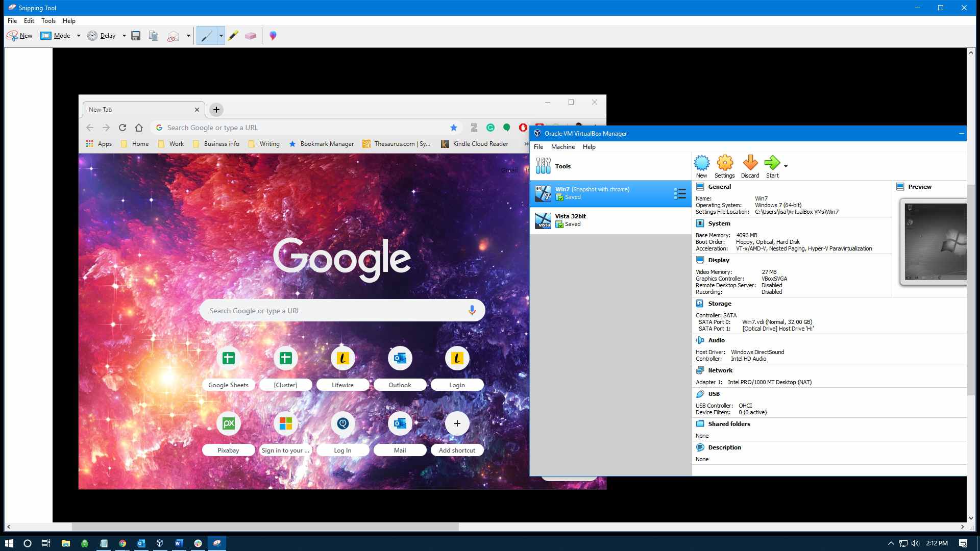Image resolution: width=980 pixels, height=551 pixels.
Task: Open the snip in Paint 3D
Action: [273, 36]
